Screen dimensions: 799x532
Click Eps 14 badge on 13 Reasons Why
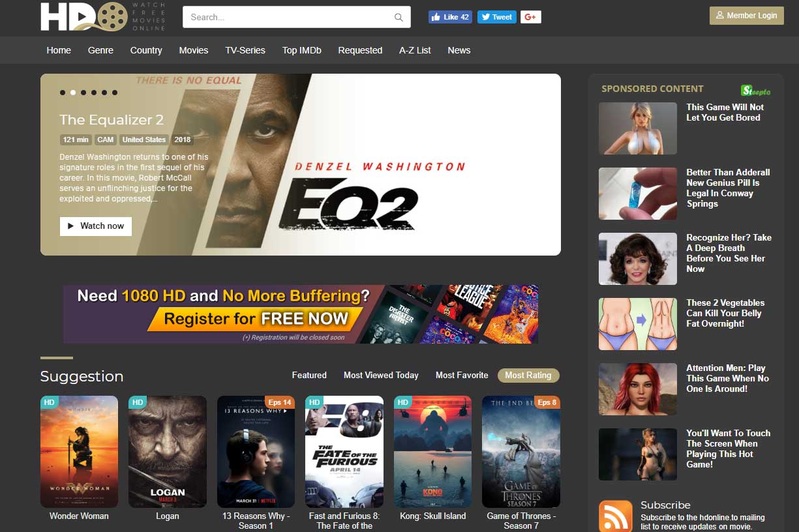pos(280,402)
